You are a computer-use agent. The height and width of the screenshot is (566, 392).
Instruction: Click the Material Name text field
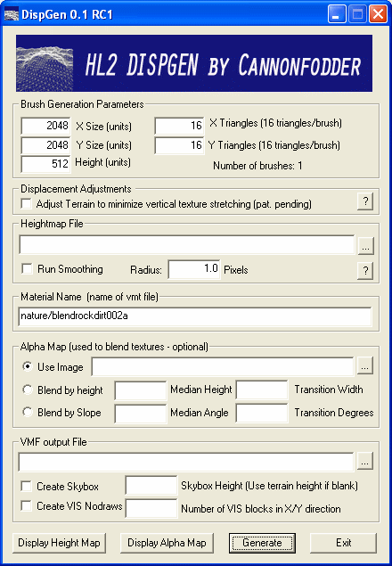click(195, 316)
